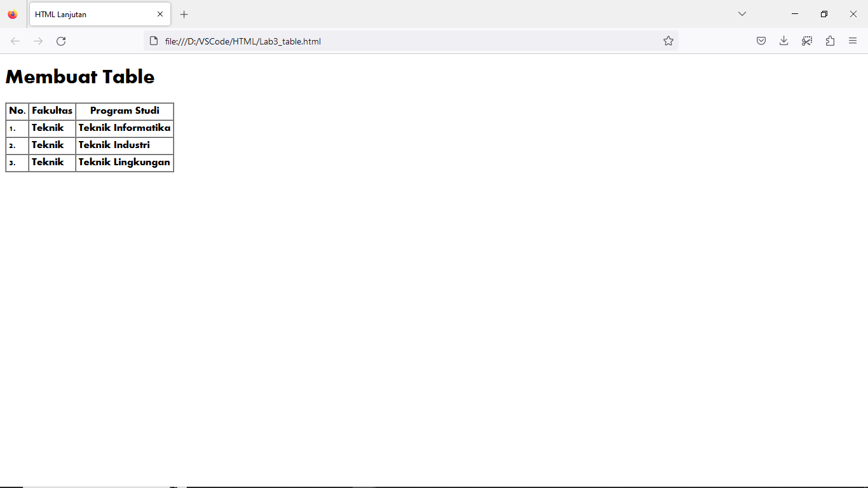The width and height of the screenshot is (868, 488).
Task: Switch to the HTML Lanjutan tab
Action: click(x=89, y=13)
